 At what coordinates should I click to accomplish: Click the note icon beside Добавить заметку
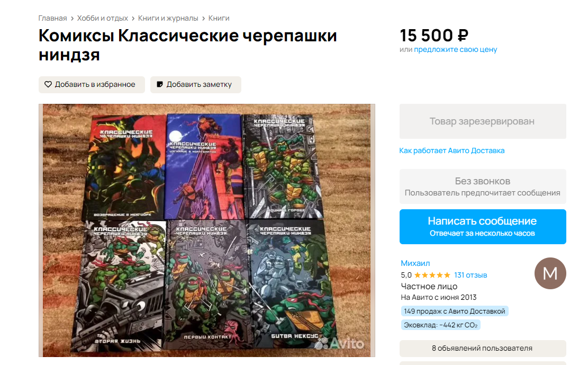coord(160,84)
